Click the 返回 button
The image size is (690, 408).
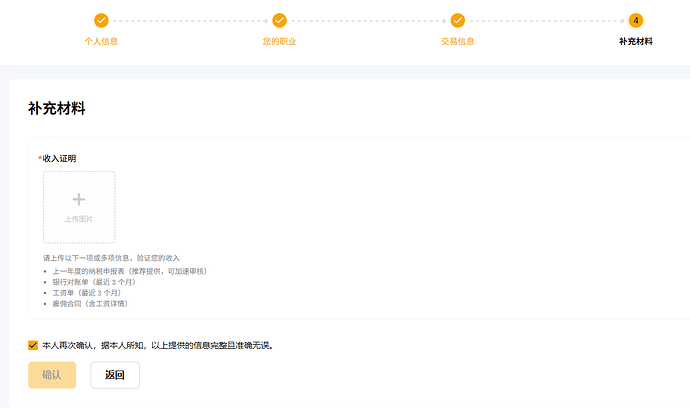point(115,375)
